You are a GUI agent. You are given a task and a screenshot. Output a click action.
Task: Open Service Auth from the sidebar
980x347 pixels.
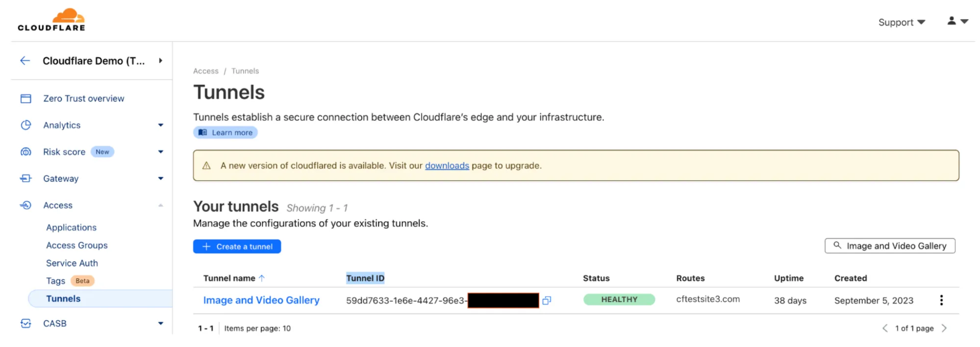pyautogui.click(x=72, y=263)
